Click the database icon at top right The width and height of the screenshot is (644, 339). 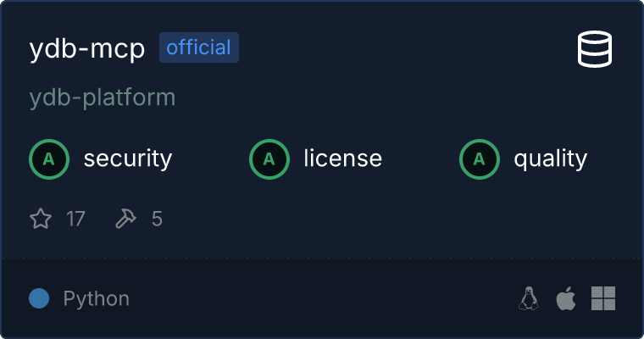[595, 49]
